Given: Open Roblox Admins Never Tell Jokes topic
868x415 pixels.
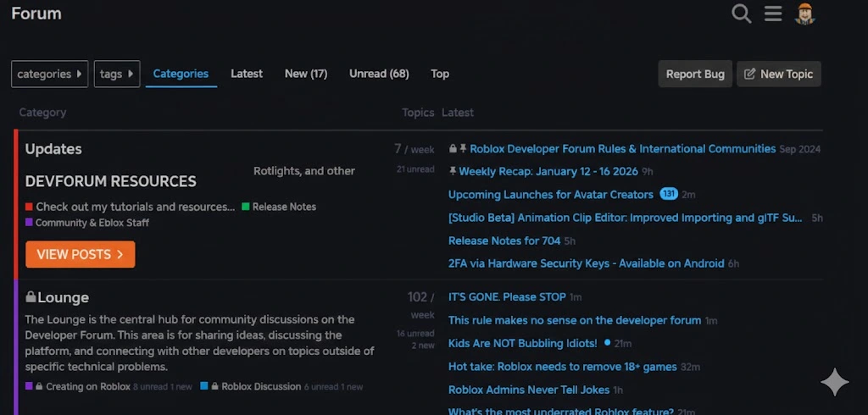Looking at the screenshot, I should [529, 390].
